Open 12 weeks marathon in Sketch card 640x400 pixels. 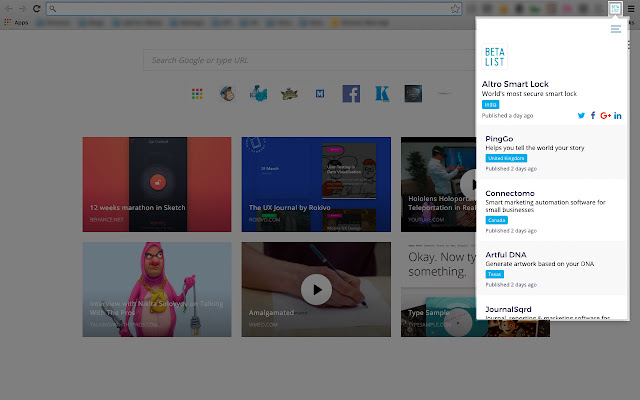click(157, 184)
